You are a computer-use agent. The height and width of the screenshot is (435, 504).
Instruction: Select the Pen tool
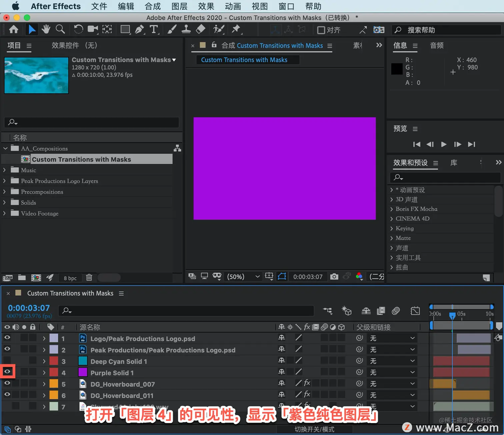[x=140, y=30]
